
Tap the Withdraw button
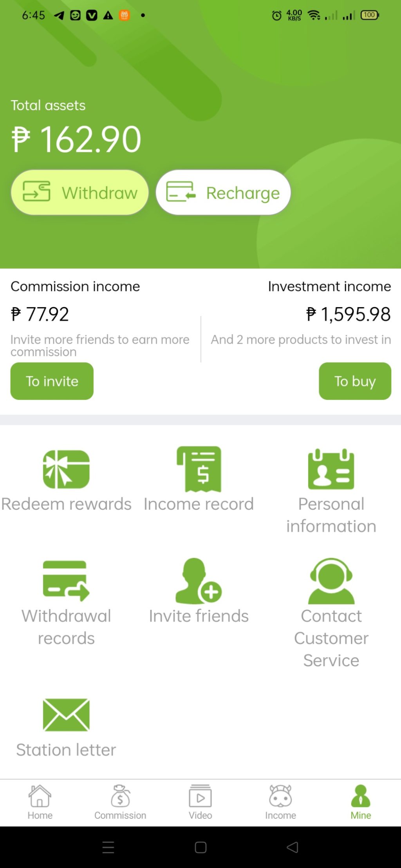pos(80,192)
